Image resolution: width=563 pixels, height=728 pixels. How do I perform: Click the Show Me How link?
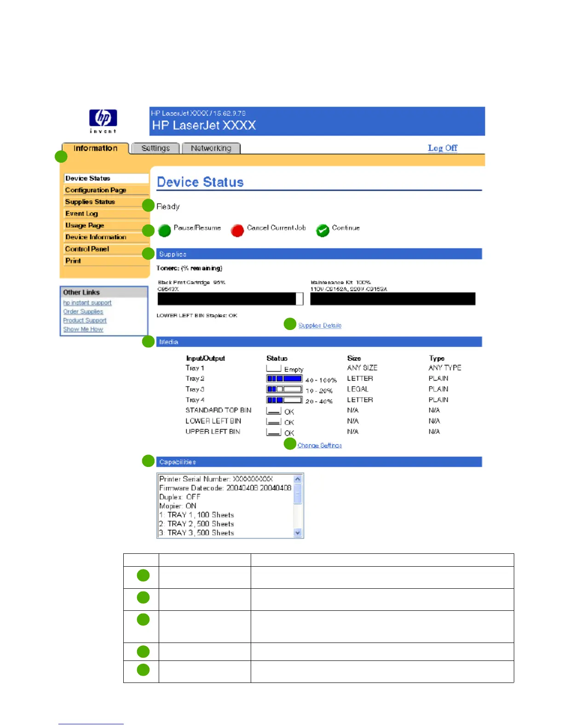(x=83, y=330)
